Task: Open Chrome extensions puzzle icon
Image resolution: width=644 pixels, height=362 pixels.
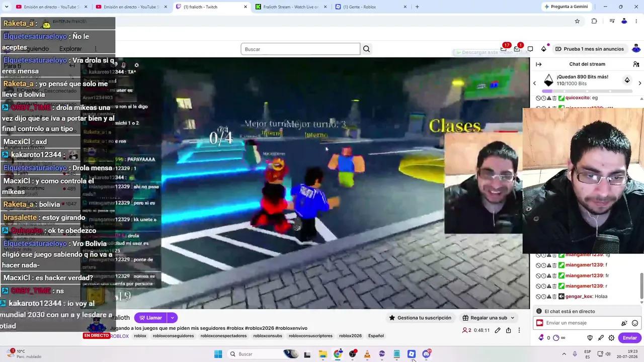Action: (594, 21)
